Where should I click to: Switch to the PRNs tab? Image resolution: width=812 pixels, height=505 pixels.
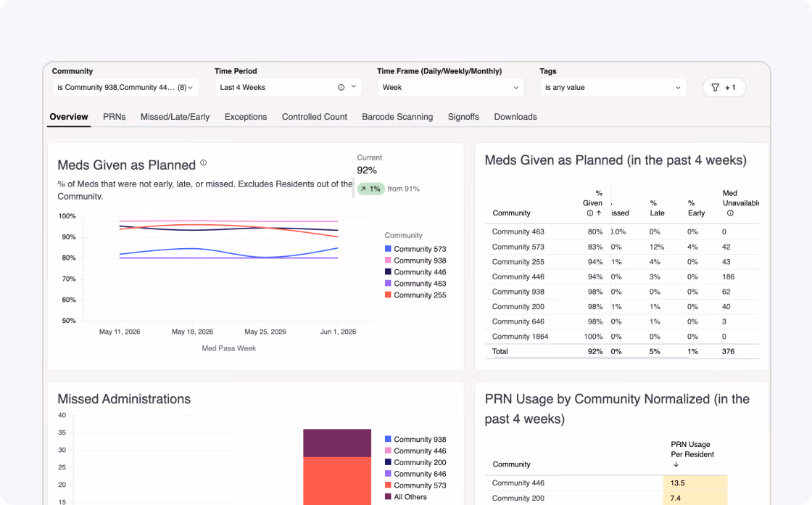pos(114,117)
